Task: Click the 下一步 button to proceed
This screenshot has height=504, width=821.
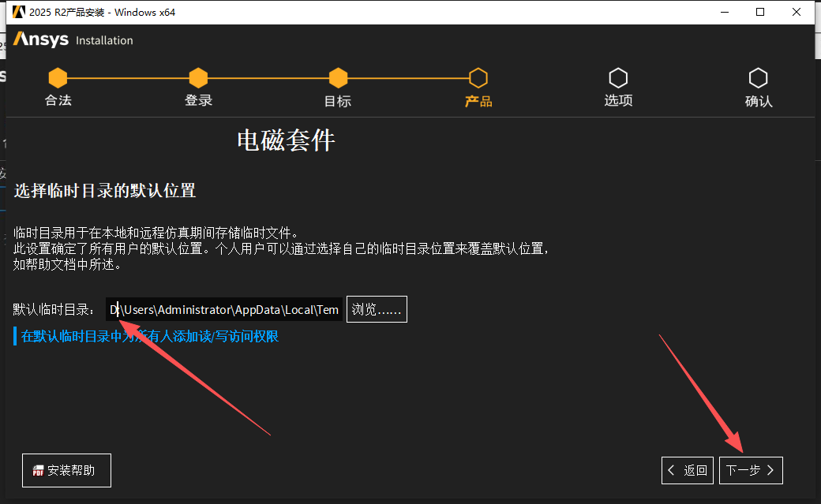Action: [x=751, y=470]
